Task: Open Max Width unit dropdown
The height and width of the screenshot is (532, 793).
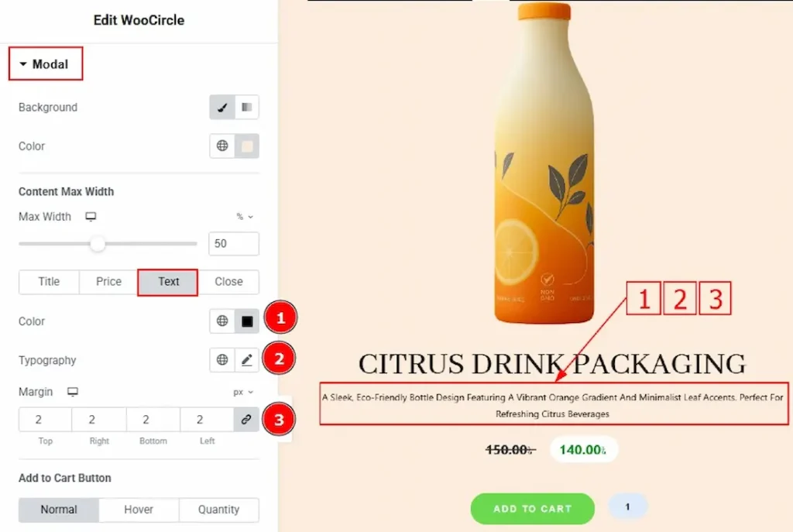Action: [244, 217]
